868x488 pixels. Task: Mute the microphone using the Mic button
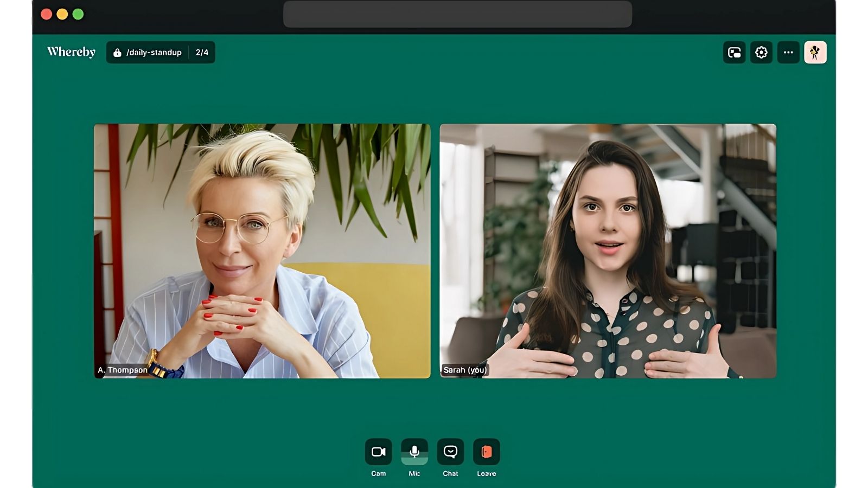pos(414,452)
